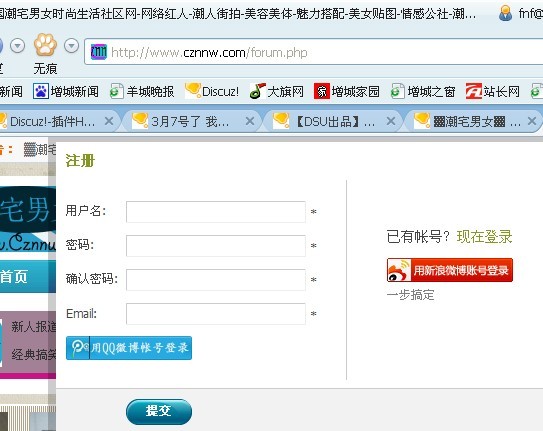Viewport: 543px width, 431px height.
Task: Click the 密码 input field
Action: (x=216, y=245)
